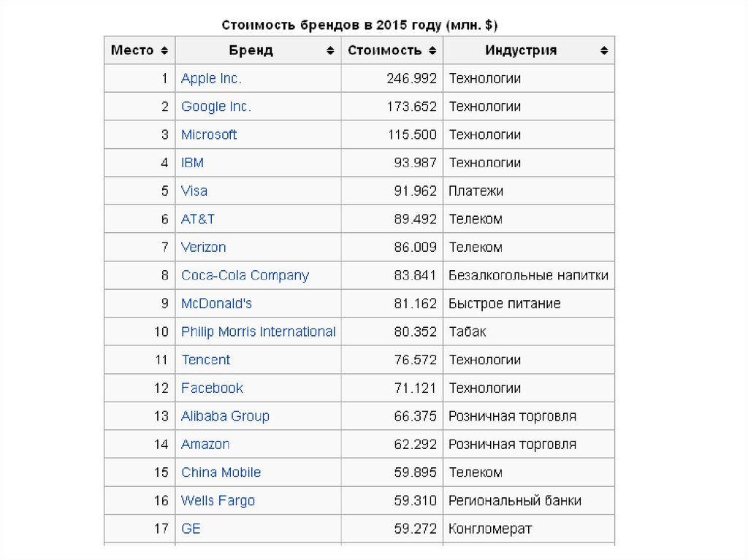748x560 pixels.
Task: Open the Visa brand page
Action: pyautogui.click(x=194, y=191)
